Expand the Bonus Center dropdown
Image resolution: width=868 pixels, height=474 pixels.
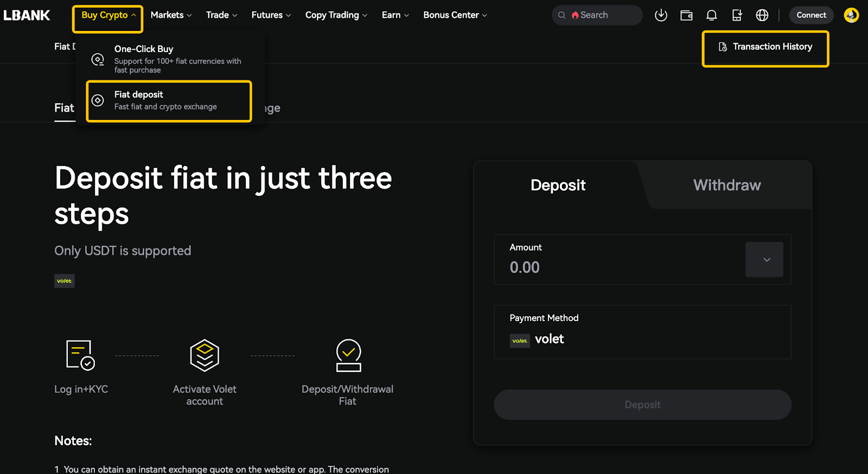pyautogui.click(x=455, y=15)
